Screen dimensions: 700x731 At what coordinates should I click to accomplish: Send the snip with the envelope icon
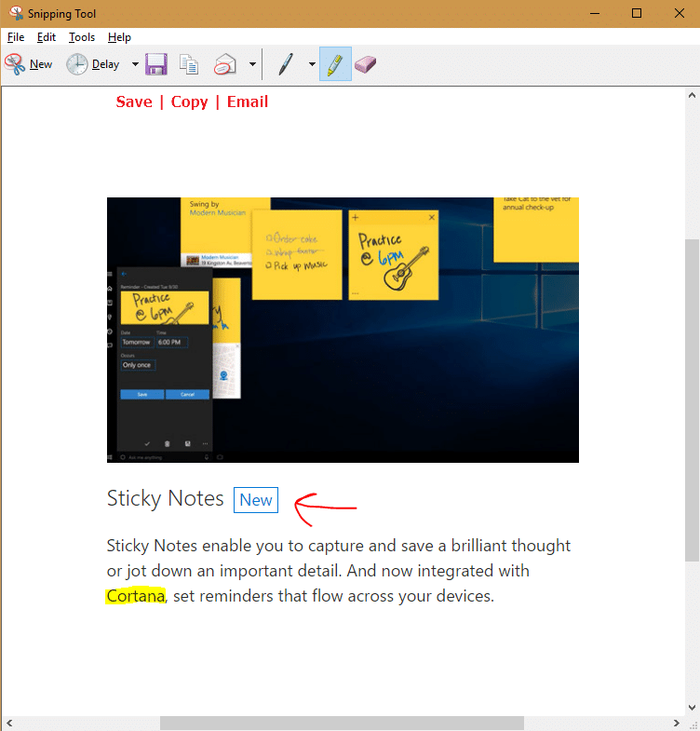tap(224, 64)
